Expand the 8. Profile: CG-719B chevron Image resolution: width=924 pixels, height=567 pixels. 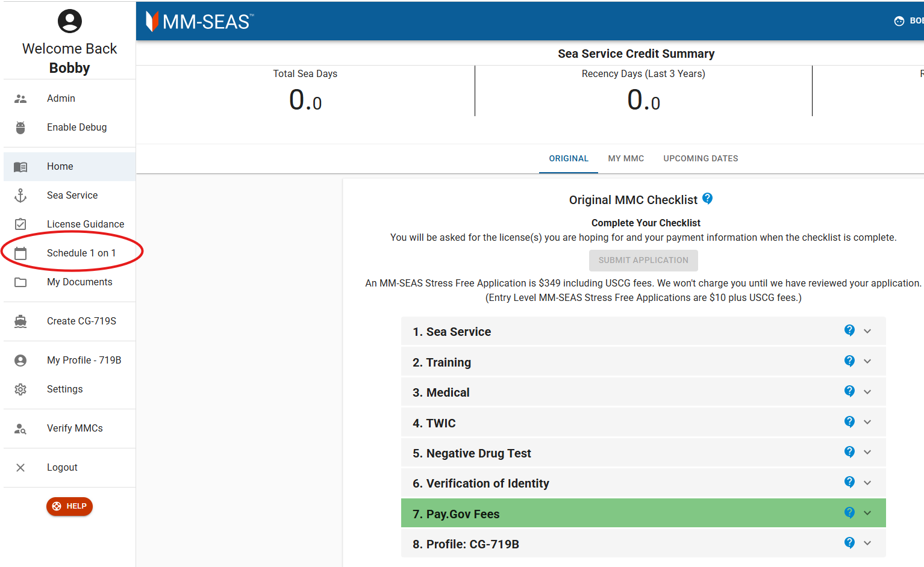tap(867, 543)
